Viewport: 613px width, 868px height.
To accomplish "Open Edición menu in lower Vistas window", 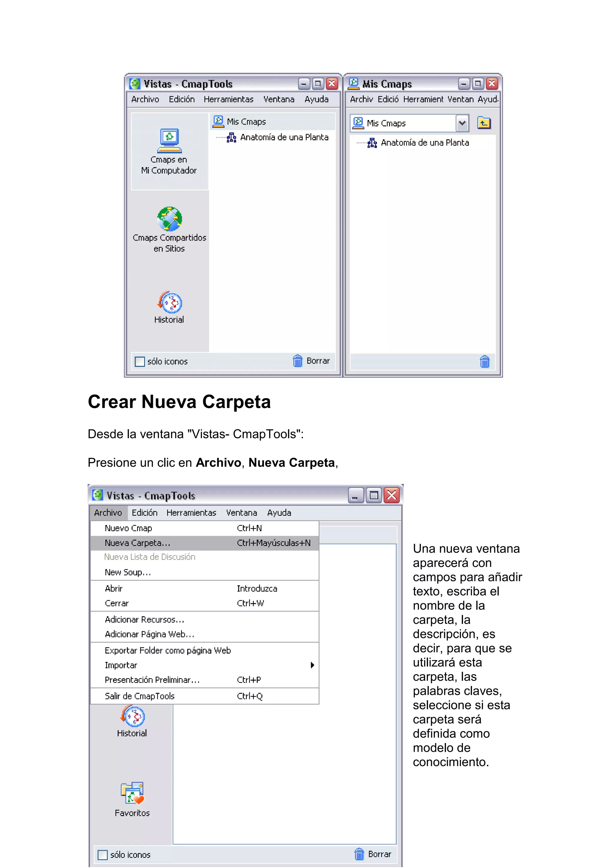I will pyautogui.click(x=145, y=513).
